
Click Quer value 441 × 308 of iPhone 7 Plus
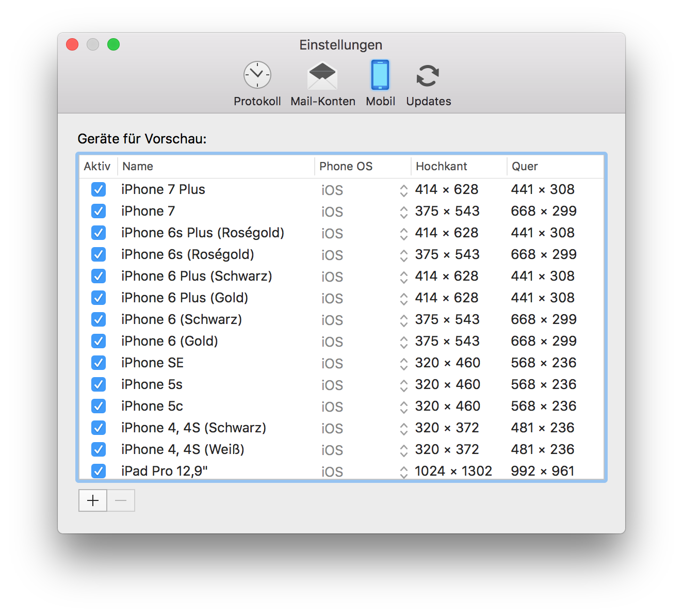point(543,189)
